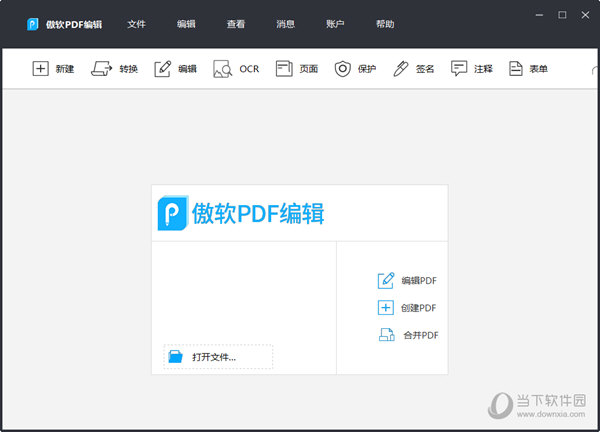Screen dimensions: 600x432
Task: Click the 编辑PDF pencil icon in start panel
Action: coord(386,280)
